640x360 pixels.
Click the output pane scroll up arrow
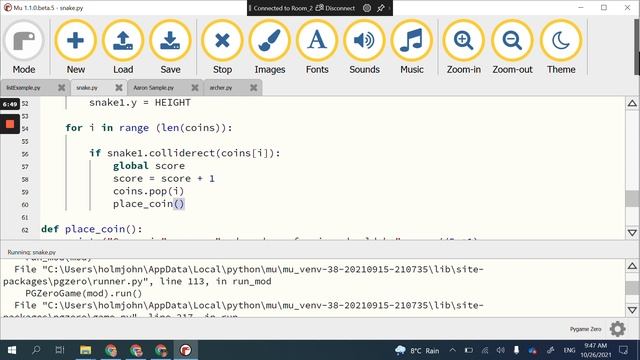(632, 266)
